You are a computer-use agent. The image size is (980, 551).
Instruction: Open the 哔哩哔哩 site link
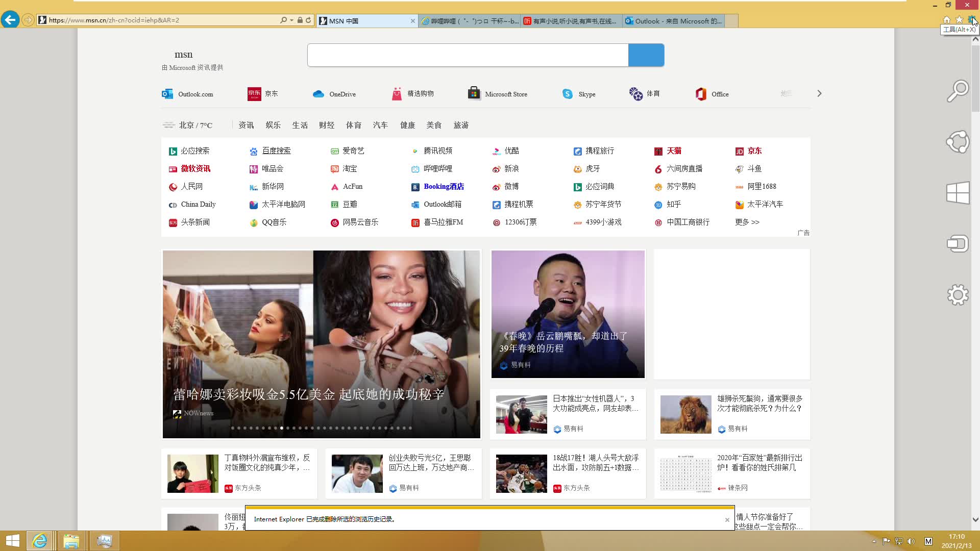tap(437, 168)
